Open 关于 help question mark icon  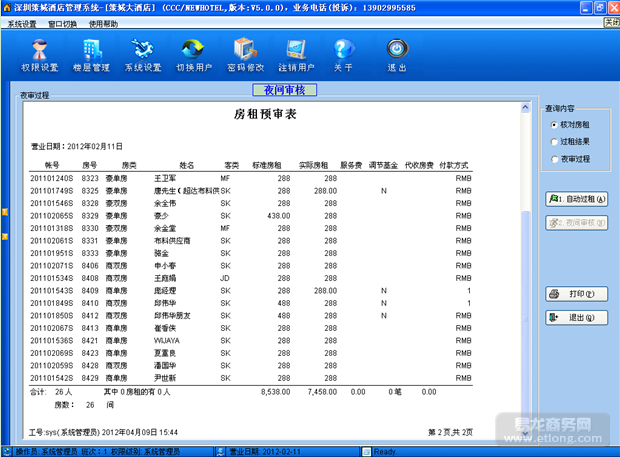[x=343, y=55]
